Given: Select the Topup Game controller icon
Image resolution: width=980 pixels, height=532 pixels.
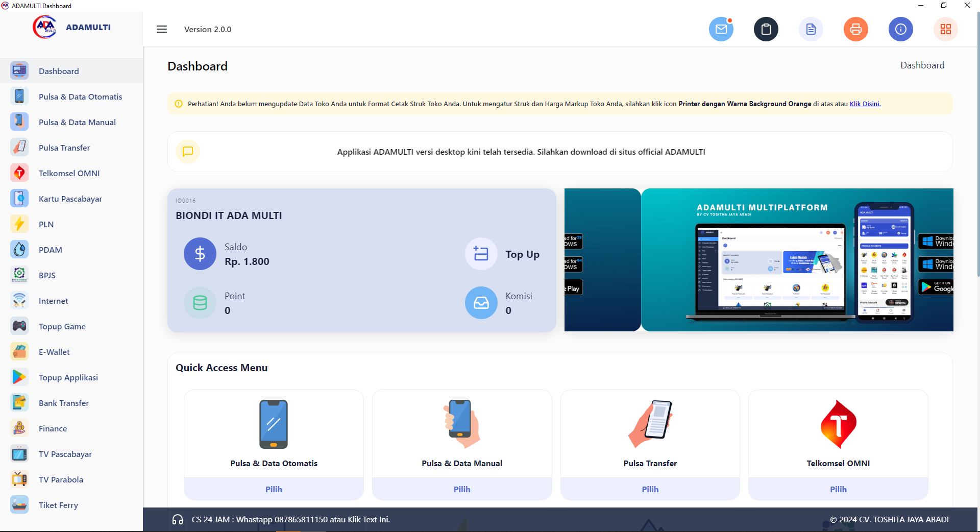Looking at the screenshot, I should (x=19, y=326).
